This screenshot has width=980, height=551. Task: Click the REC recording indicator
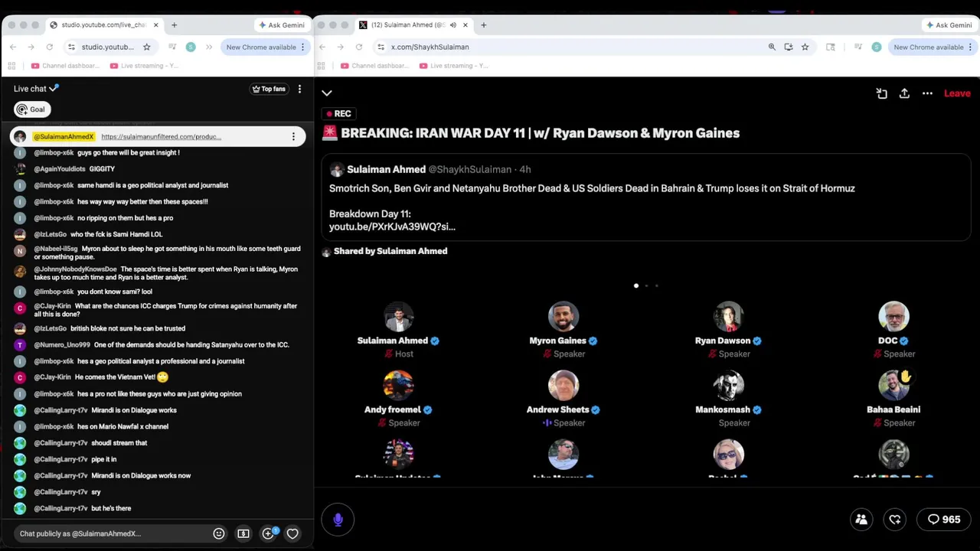pyautogui.click(x=338, y=113)
